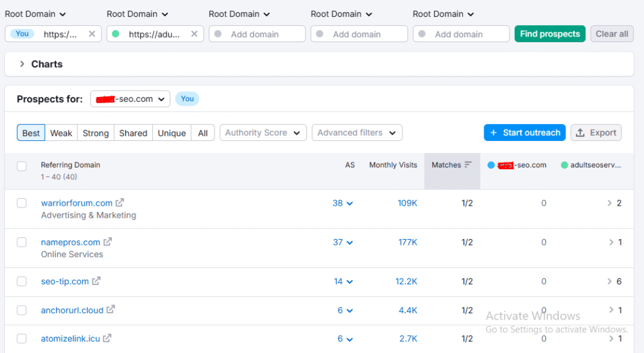Image resolution: width=644 pixels, height=353 pixels.
Task: Click external link icon beside atomizelink.icu
Action: pos(108,339)
